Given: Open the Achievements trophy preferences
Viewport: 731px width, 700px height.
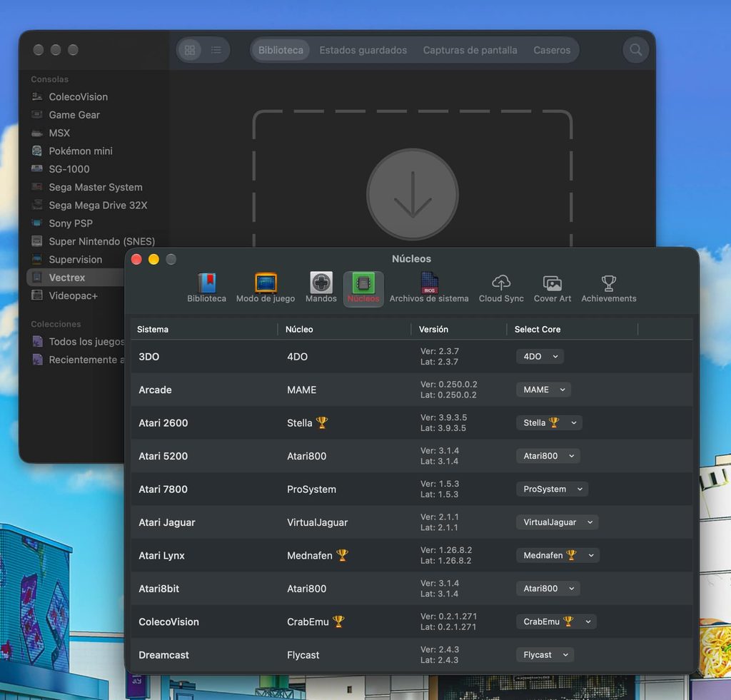Looking at the screenshot, I should [608, 288].
